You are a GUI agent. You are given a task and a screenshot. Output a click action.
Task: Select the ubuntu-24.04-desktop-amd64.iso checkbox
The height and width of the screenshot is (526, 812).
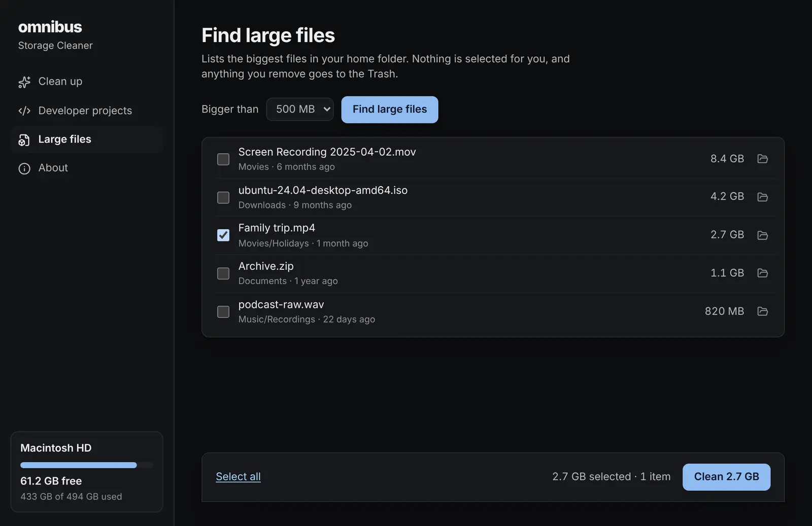(x=223, y=197)
